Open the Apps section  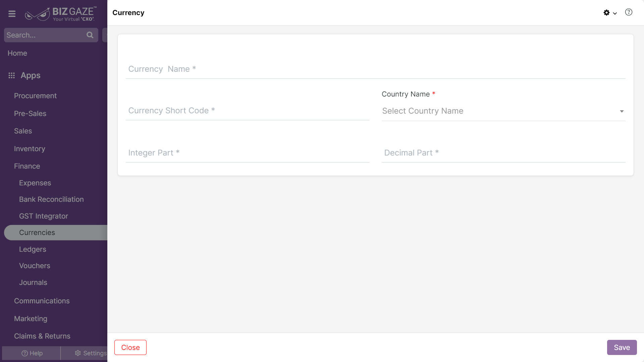(x=31, y=75)
